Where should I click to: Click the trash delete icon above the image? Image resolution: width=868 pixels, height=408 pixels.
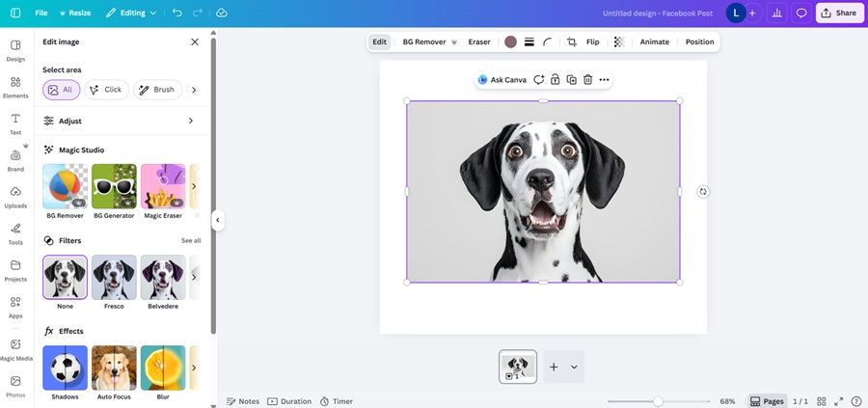588,80
